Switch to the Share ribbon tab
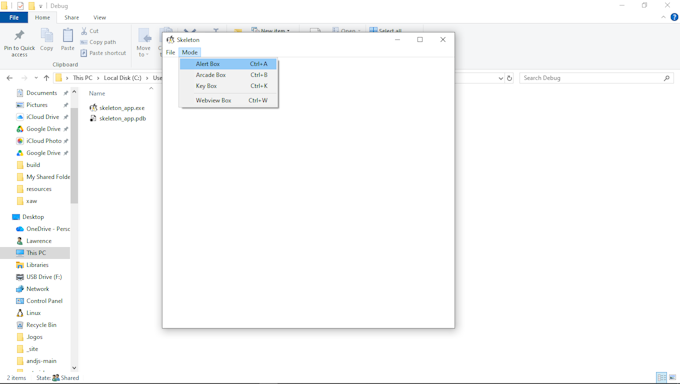Image resolution: width=680 pixels, height=384 pixels. coord(72,18)
